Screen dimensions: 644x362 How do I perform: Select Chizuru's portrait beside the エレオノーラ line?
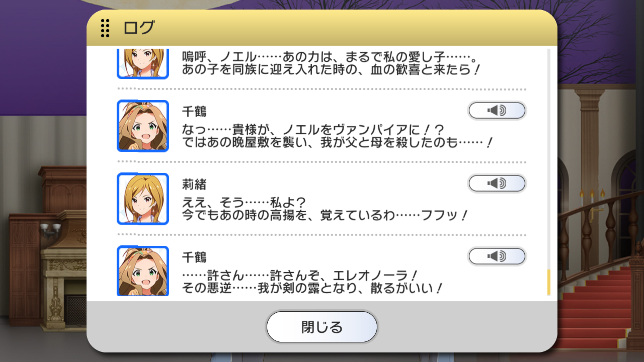pos(143,271)
